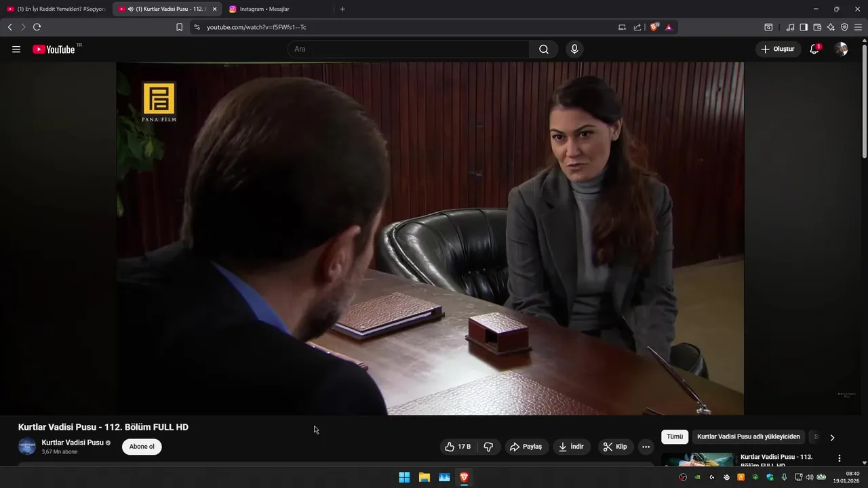The width and height of the screenshot is (868, 488).
Task: Open the three-dot more actions menu
Action: tap(646, 447)
